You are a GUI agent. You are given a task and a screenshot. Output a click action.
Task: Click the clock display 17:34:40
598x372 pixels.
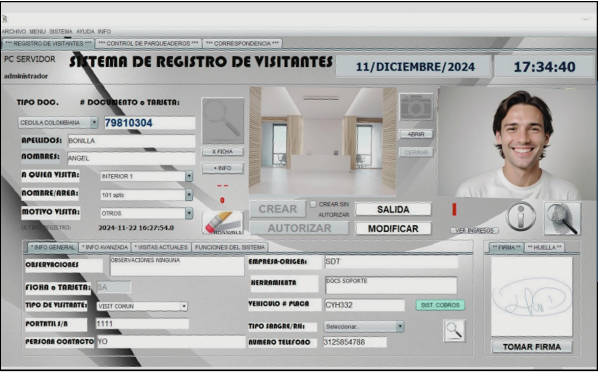(544, 67)
